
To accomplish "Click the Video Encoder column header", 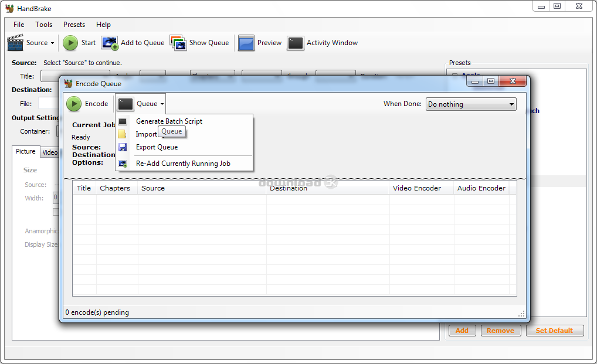I will 416,188.
